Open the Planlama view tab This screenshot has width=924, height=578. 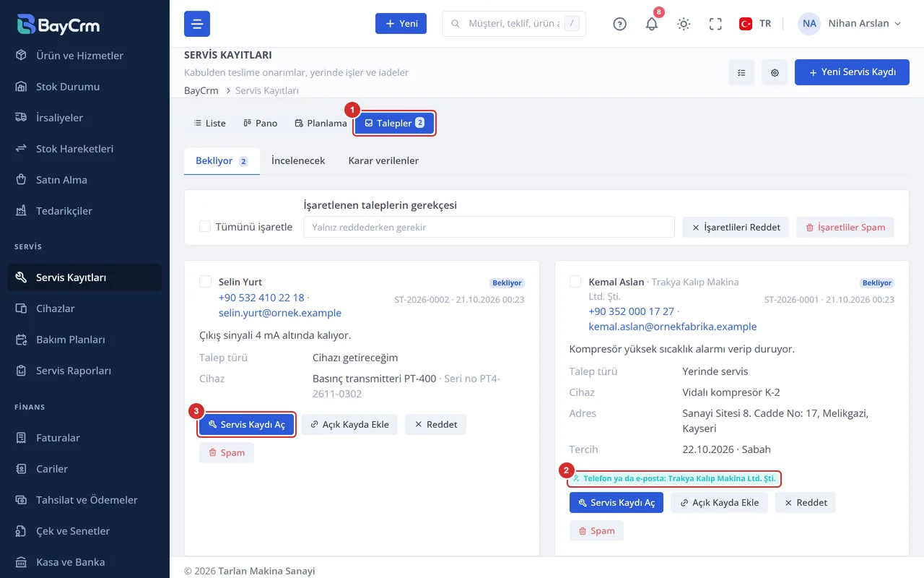(321, 123)
